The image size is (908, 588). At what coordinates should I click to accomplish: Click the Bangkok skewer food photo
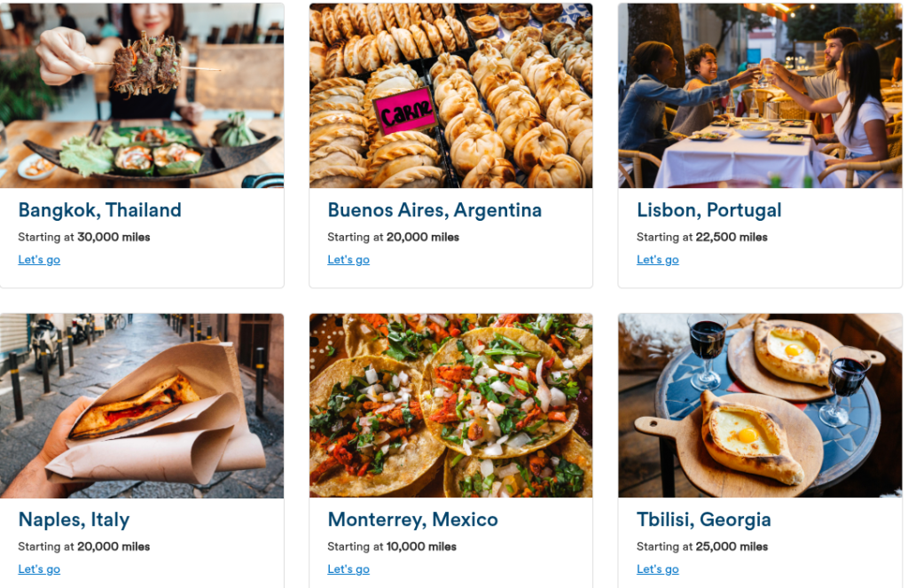[142, 96]
